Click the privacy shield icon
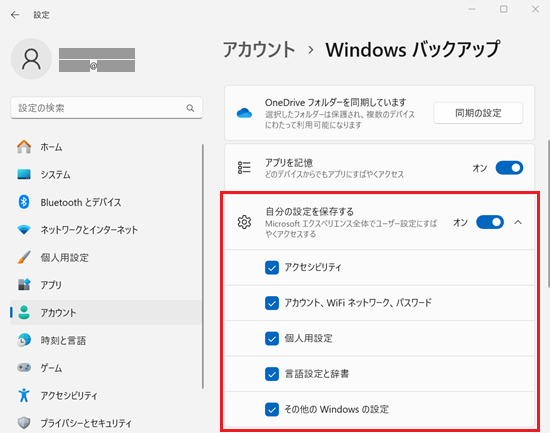550x433 pixels. click(x=24, y=423)
